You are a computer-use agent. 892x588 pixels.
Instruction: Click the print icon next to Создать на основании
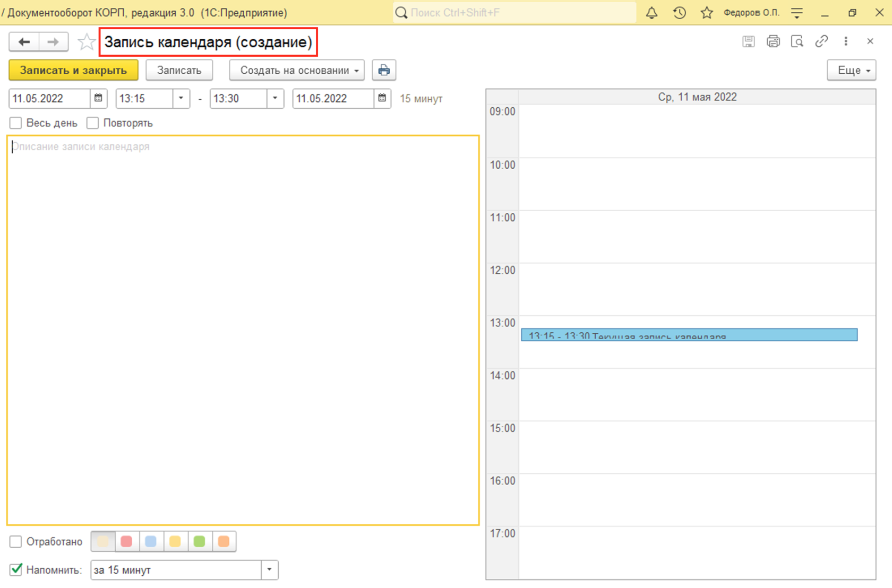(384, 70)
